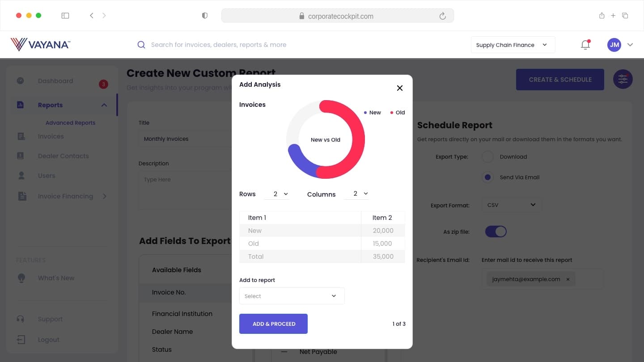Open the filter sliders round button
The image size is (644, 362).
[623, 80]
